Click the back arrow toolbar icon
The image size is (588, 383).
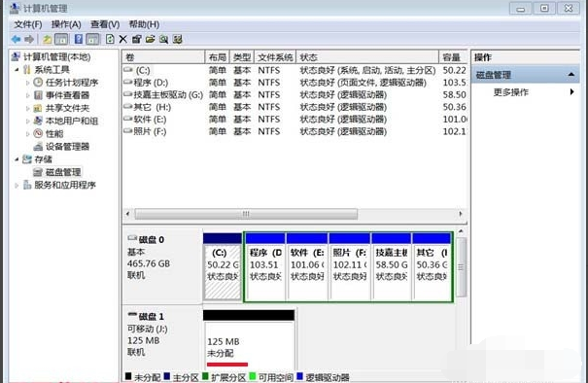click(x=16, y=39)
